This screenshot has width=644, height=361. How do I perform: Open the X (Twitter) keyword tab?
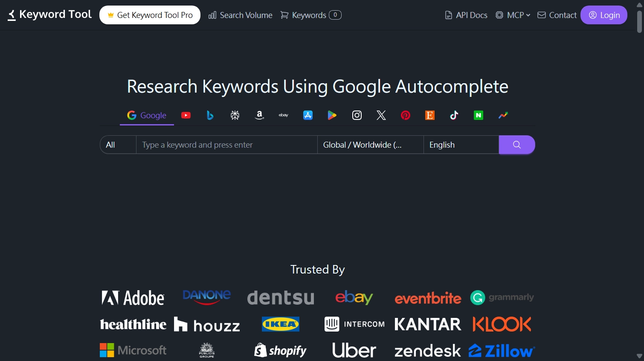point(381,115)
